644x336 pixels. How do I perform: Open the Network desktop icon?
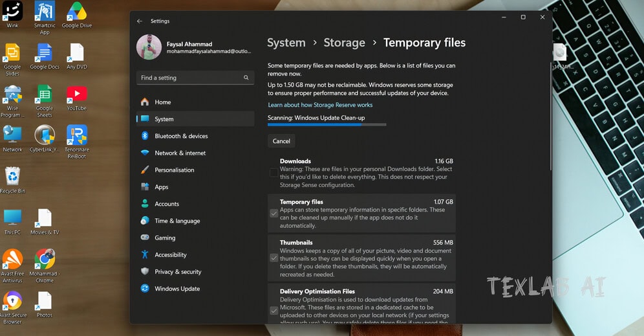12,139
